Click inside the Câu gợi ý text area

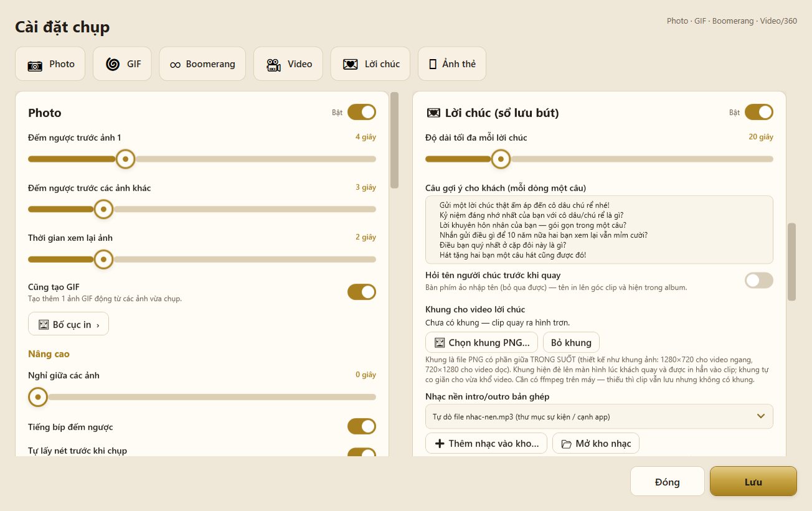pyautogui.click(x=599, y=230)
